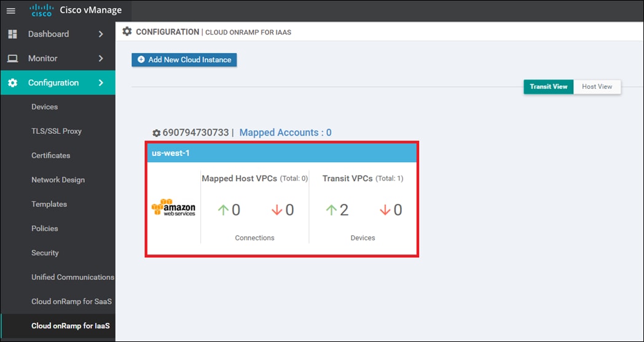Click green up arrow under Mapped Host VPCs
Image resolution: width=644 pixels, height=342 pixels.
tap(223, 210)
